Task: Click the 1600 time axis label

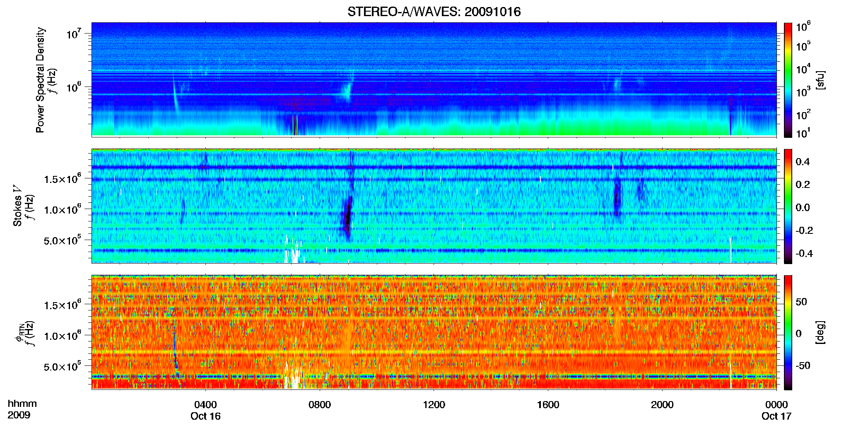Action: [548, 404]
